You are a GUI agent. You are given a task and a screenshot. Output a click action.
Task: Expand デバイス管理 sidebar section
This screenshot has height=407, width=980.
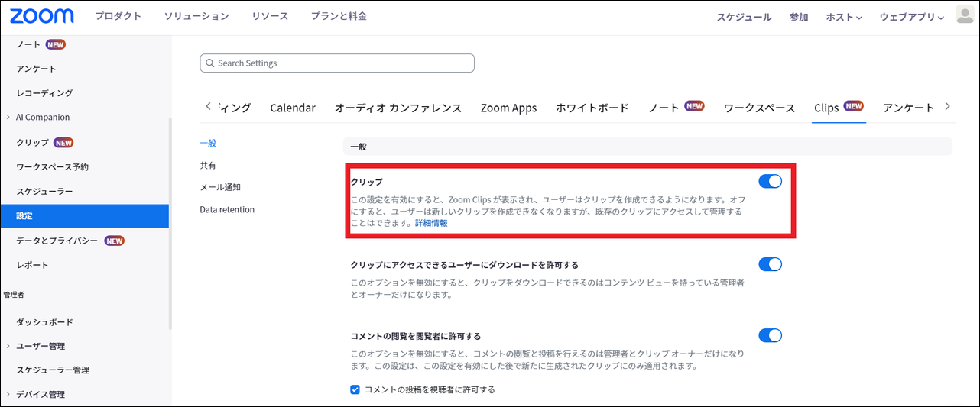pos(8,394)
